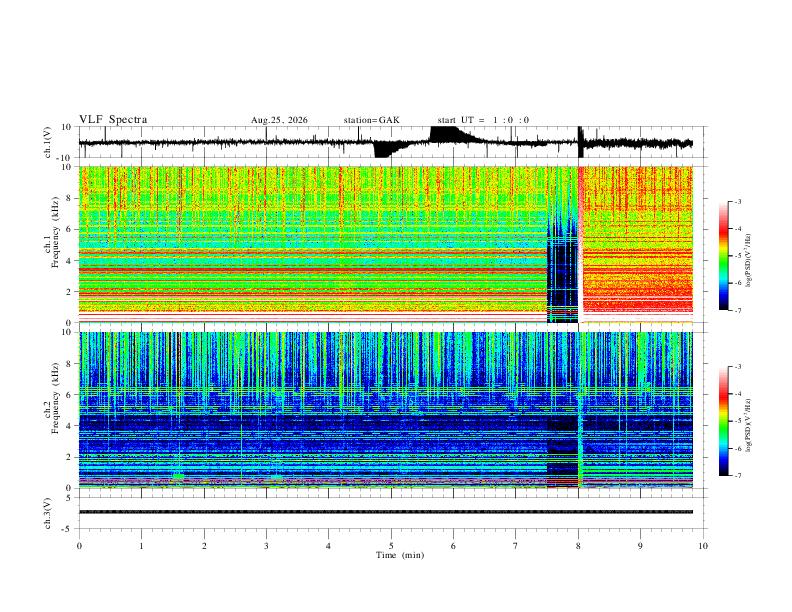Viewport: 792px width, 612px height.
Task: Click the "-3" tick on ch.1 colorbar
Action: point(738,202)
